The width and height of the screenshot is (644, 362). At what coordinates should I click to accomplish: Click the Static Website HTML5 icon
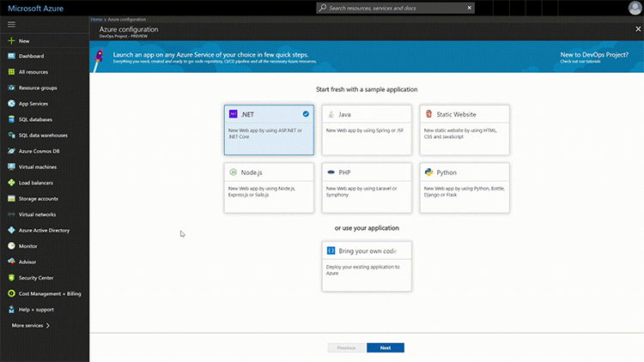click(x=428, y=114)
